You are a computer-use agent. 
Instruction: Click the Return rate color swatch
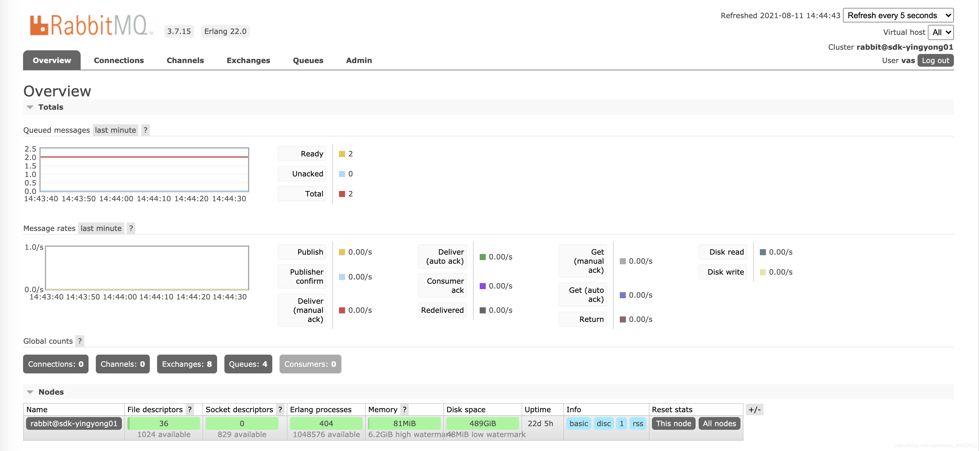pyautogui.click(x=623, y=319)
